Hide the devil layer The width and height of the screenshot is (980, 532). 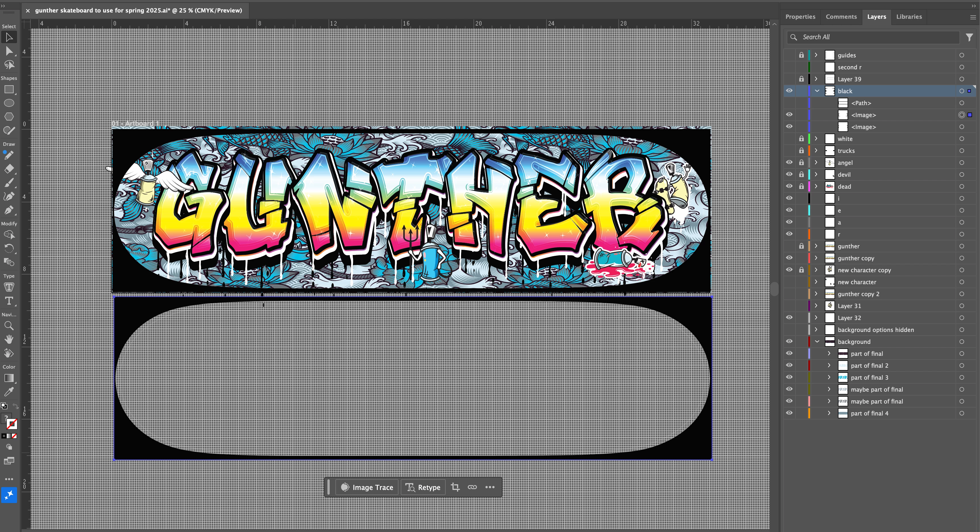pos(789,174)
